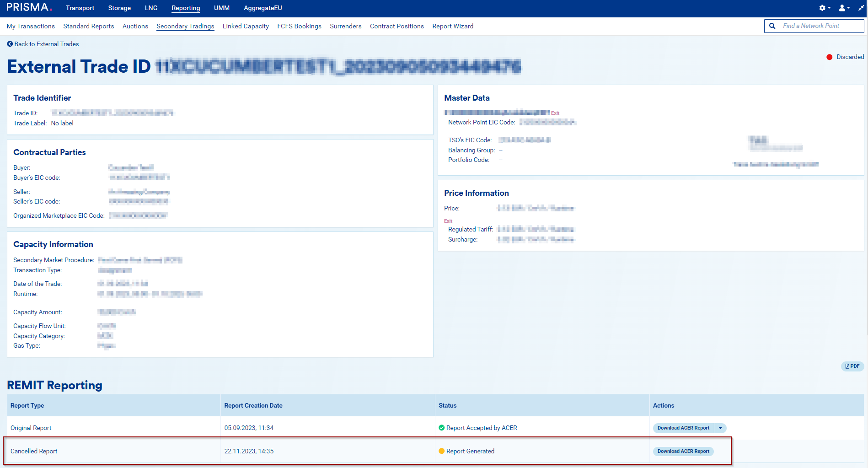
Task: Click the back arrow icon
Action: (10, 44)
